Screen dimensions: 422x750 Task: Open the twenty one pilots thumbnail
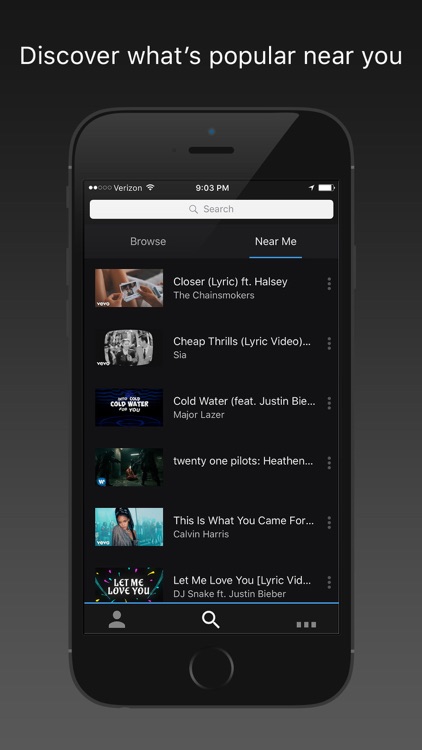[x=129, y=467]
